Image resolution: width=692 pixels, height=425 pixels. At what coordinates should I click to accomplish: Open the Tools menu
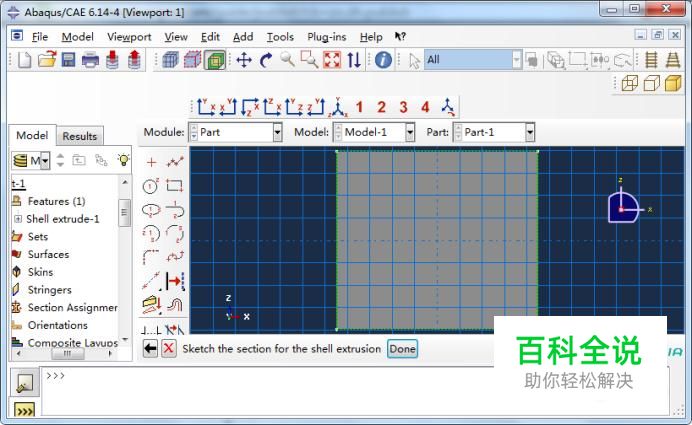tap(280, 37)
